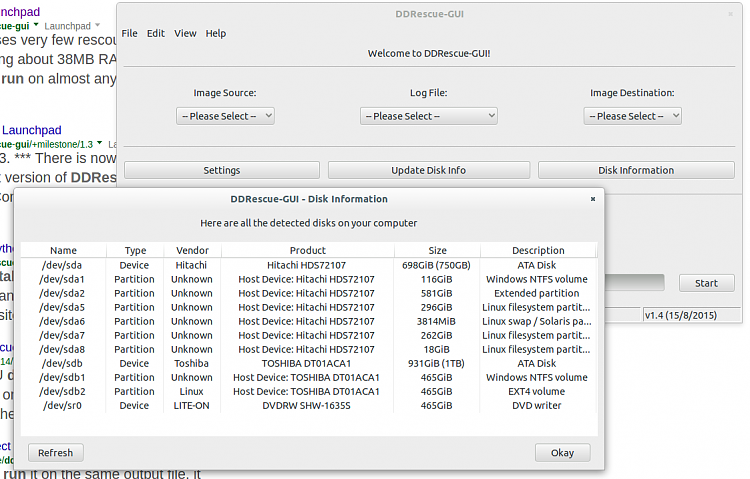The image size is (750, 479).
Task: Click the DVDRW SHW-1635S product cell
Action: (x=306, y=405)
